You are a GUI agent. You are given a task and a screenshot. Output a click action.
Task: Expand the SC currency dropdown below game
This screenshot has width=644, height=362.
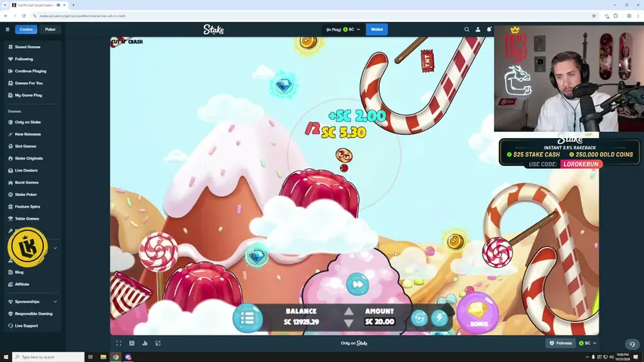click(587, 343)
